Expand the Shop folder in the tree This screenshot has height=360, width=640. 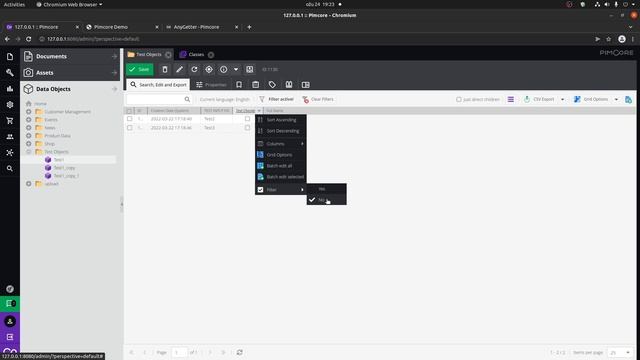[29, 144]
